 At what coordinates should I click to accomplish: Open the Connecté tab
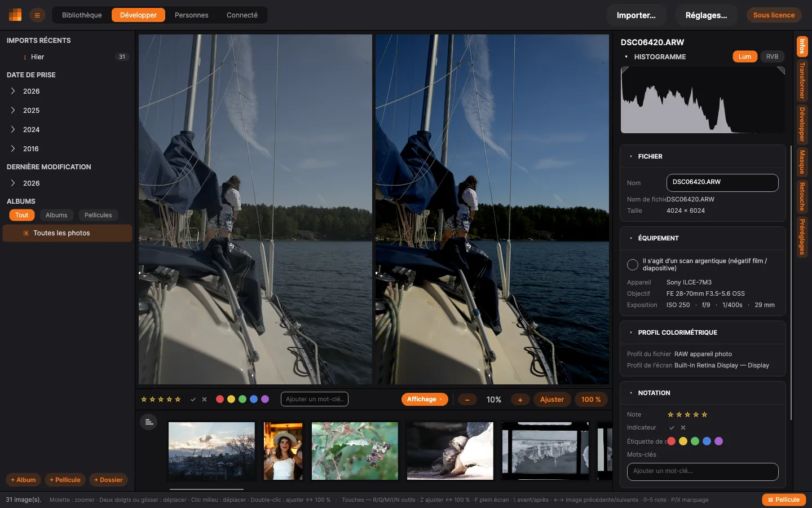[x=242, y=15]
